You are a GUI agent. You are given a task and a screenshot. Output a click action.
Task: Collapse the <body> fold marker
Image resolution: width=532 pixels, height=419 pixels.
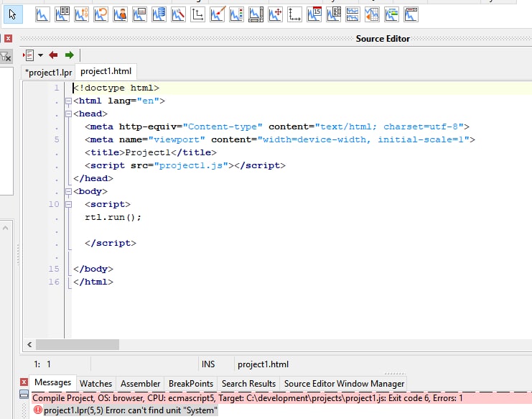click(68, 191)
